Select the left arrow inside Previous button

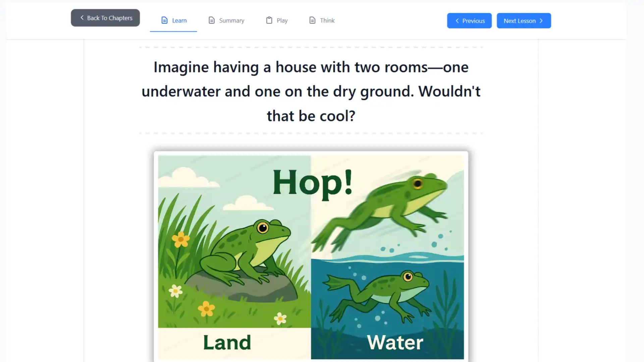pos(457,21)
